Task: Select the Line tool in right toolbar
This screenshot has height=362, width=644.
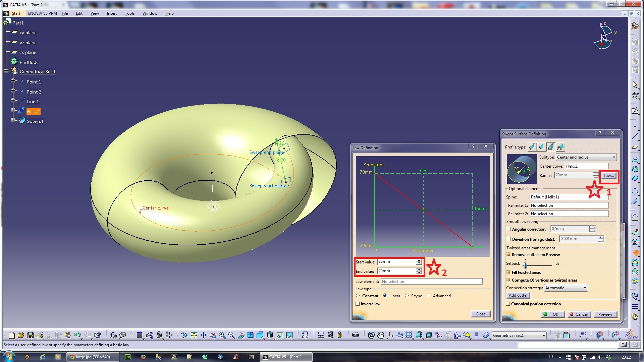Action: 635,136
